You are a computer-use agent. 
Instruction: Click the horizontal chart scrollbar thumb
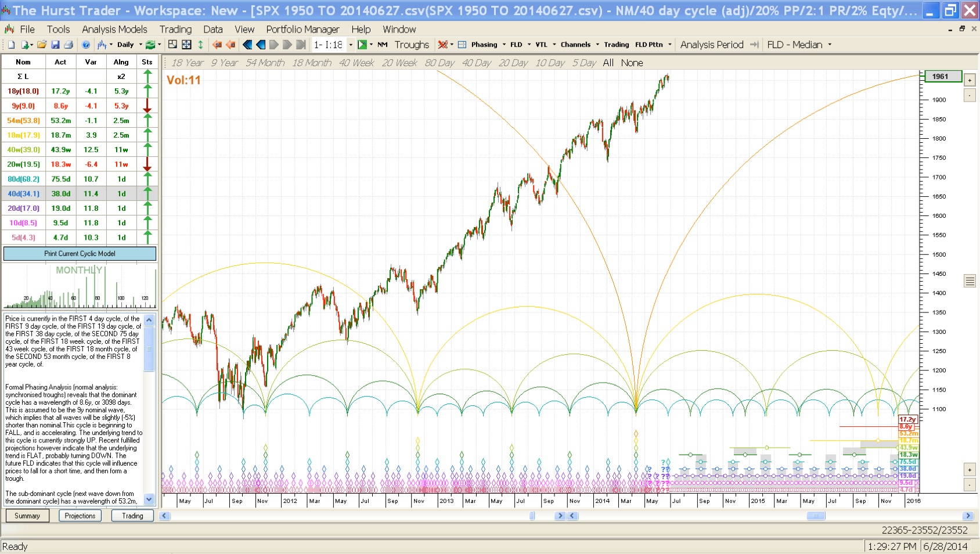click(x=816, y=516)
